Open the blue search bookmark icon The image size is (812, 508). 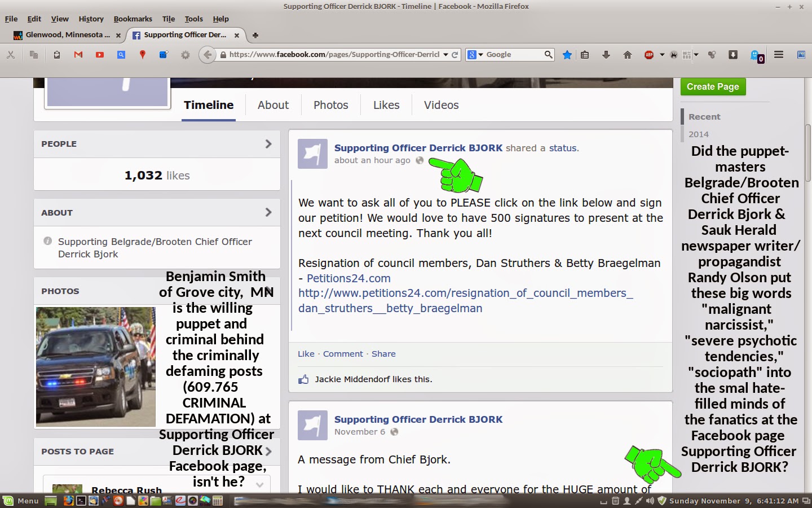[121, 55]
